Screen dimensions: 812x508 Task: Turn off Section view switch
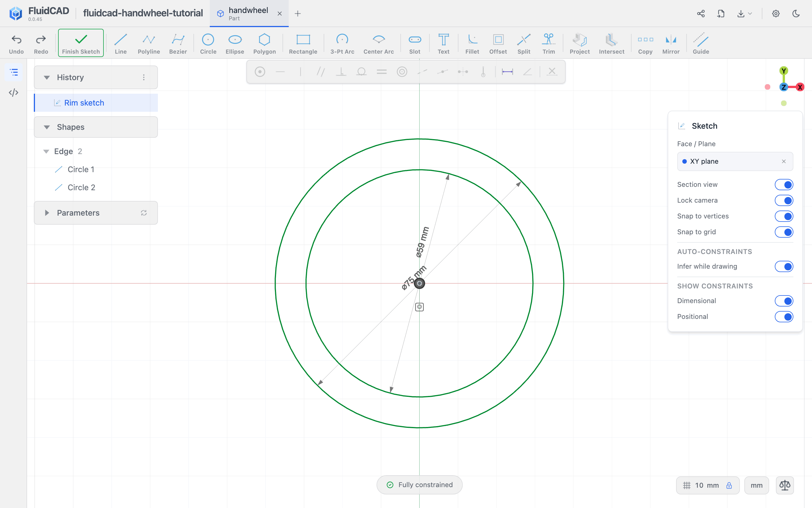tap(784, 185)
